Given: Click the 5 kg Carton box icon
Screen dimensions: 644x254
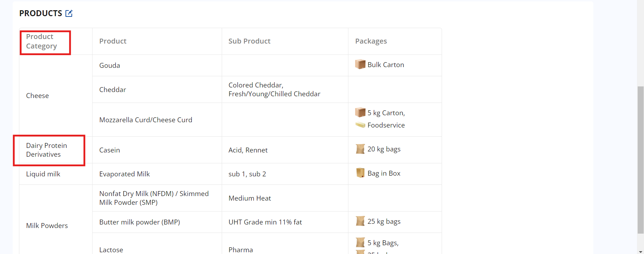Looking at the screenshot, I should (360, 112).
